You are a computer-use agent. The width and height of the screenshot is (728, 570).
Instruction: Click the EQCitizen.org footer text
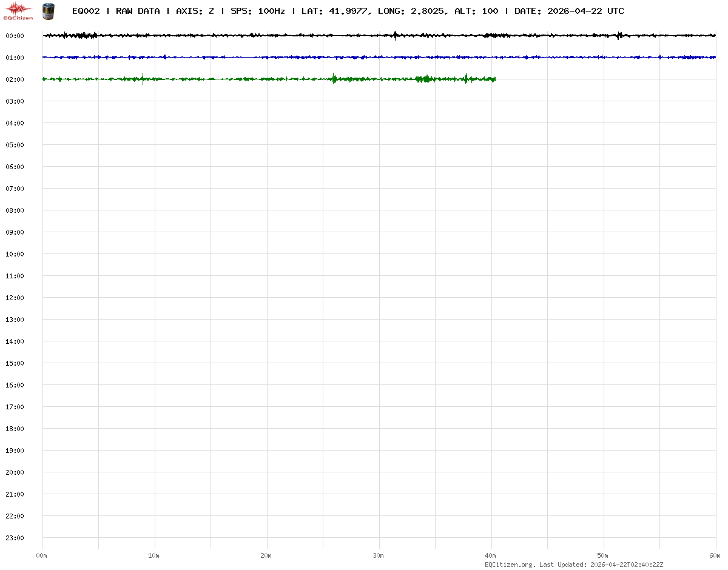(x=510, y=565)
